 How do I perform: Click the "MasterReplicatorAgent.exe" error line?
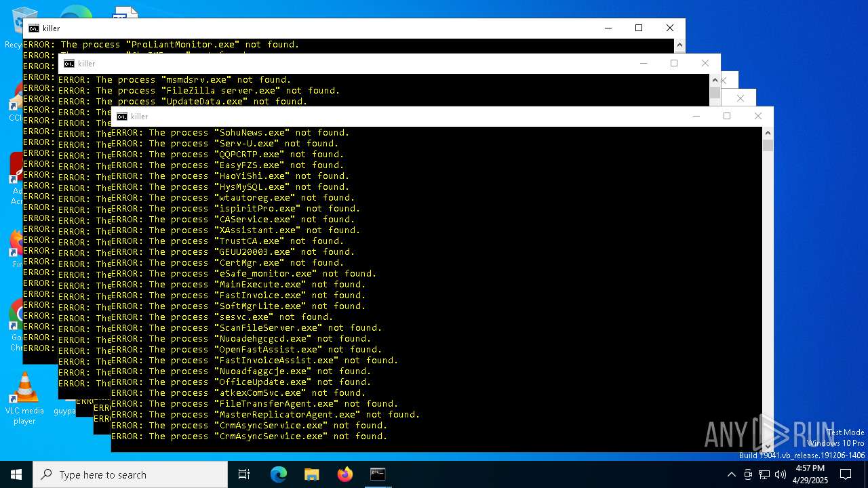266,415
